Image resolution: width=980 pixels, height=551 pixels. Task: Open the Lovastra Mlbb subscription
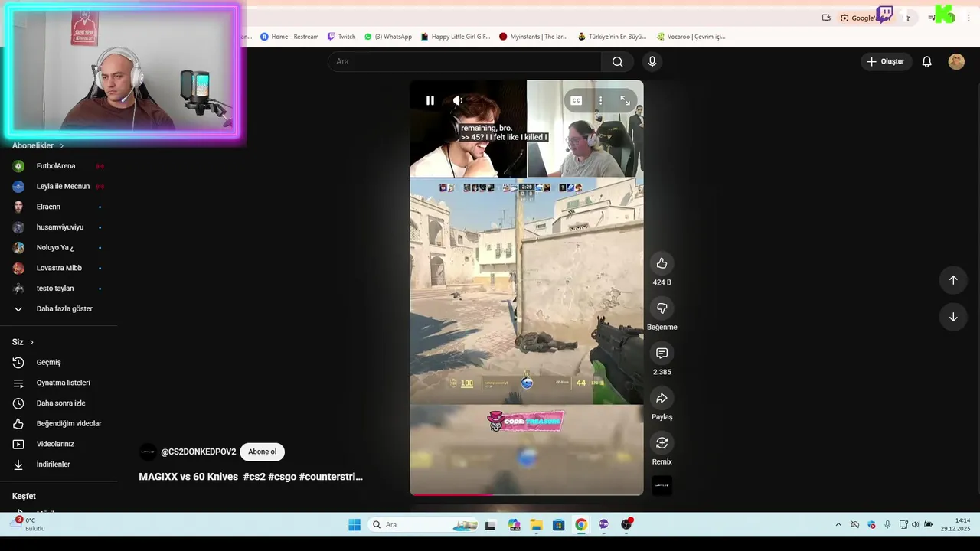point(58,268)
